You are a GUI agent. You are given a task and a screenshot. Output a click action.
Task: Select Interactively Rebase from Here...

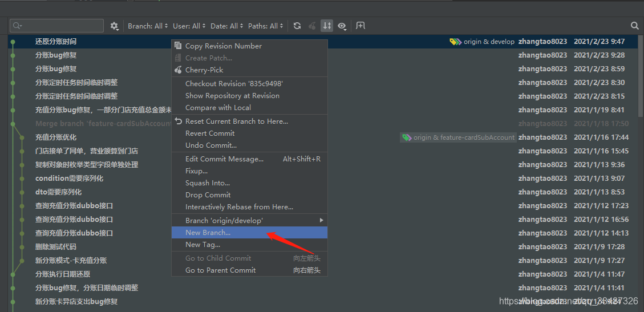249,207
